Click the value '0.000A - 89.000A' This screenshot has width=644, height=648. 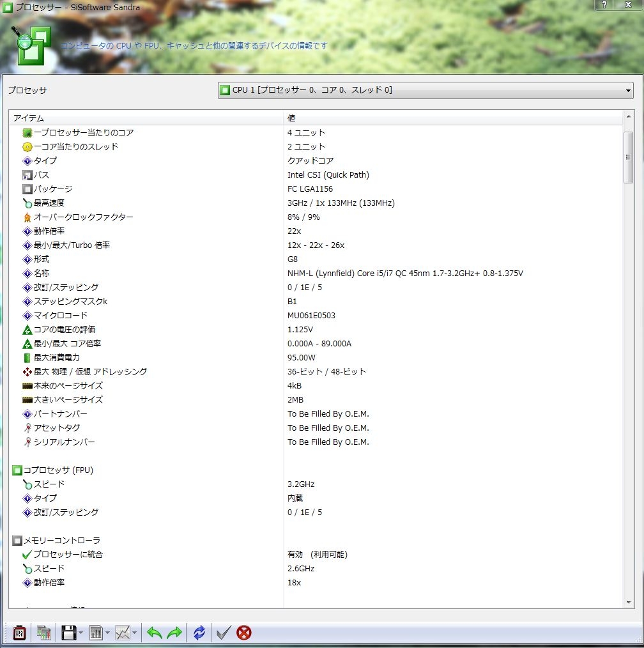point(319,343)
